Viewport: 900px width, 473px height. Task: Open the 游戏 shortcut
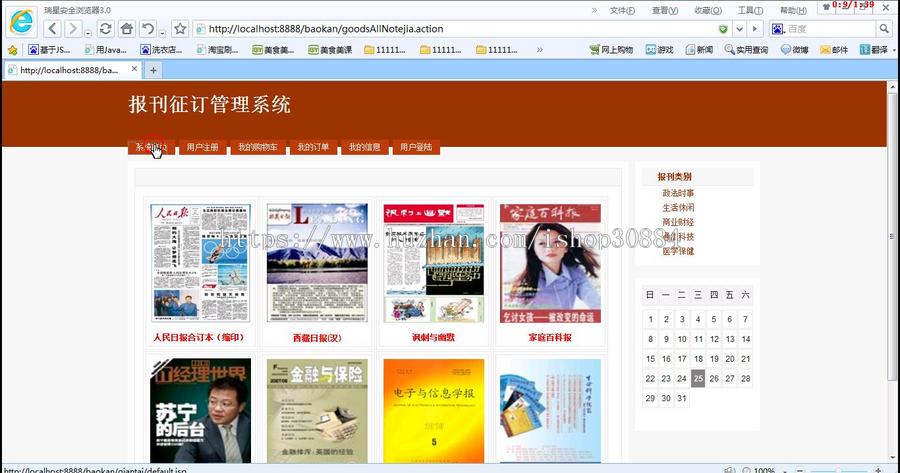click(x=660, y=50)
